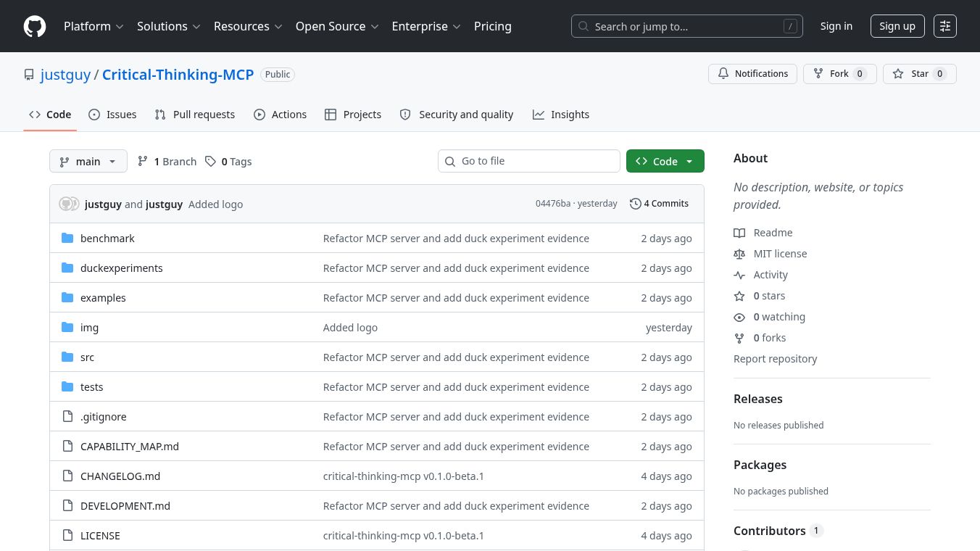Screen dimensions: 980x551
Task: Open the justguy owner profile link
Action: (x=66, y=75)
